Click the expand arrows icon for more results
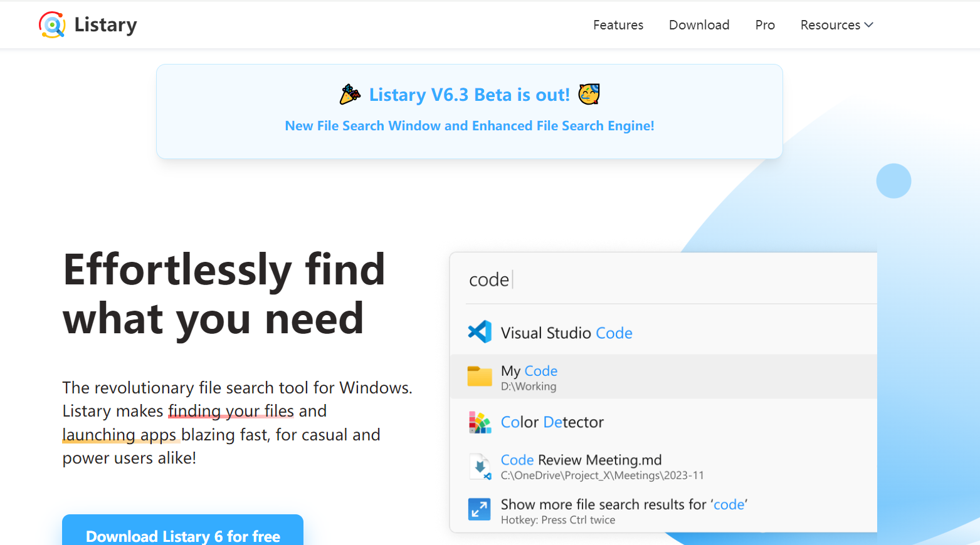Screen dimensions: 980x545 click(480, 509)
